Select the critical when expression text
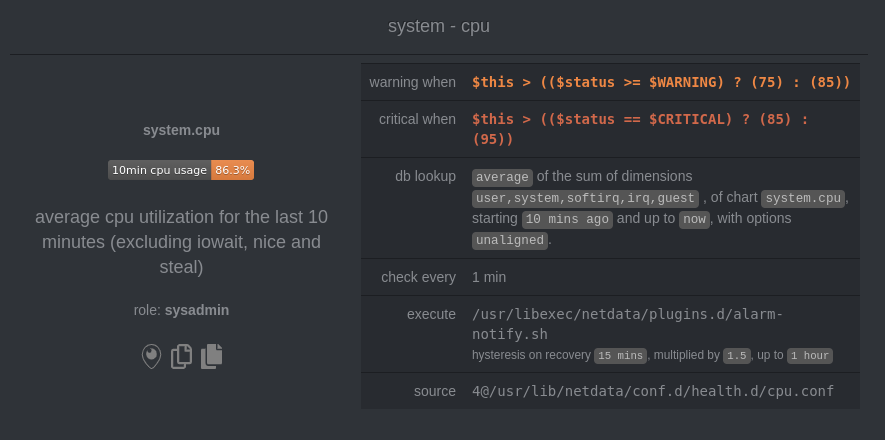The height and width of the screenshot is (440, 885). click(x=640, y=129)
